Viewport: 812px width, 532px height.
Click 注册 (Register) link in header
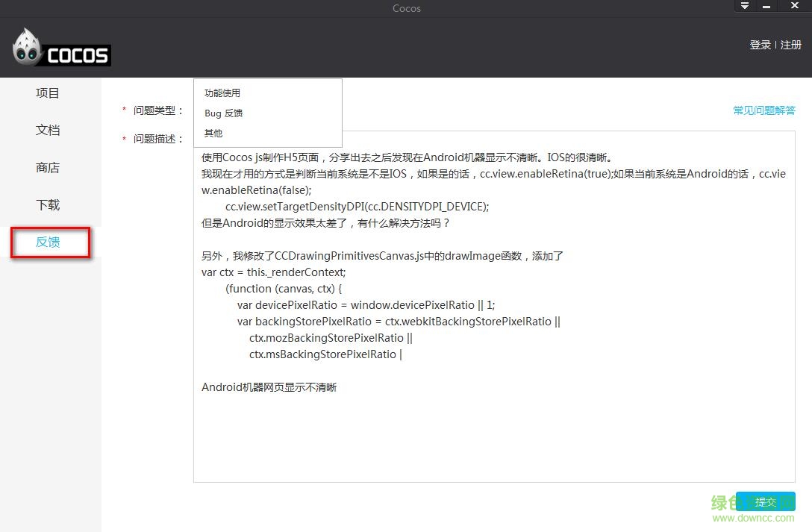(x=791, y=45)
